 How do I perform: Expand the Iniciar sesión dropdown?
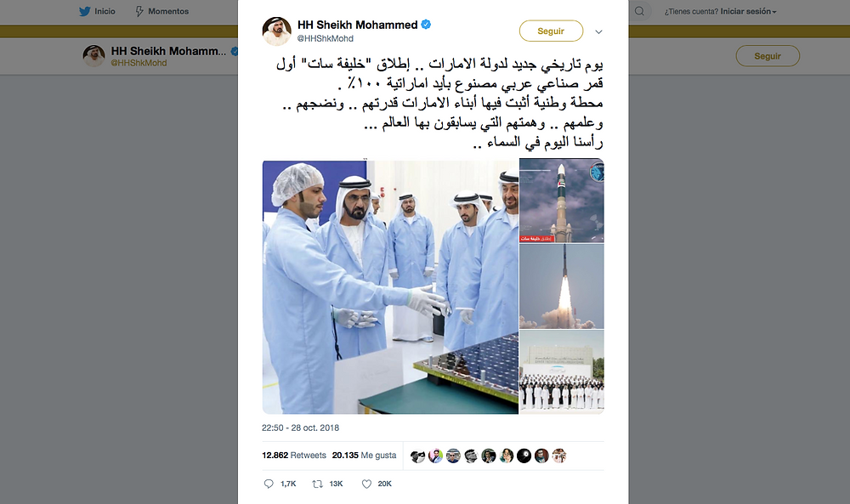click(748, 11)
